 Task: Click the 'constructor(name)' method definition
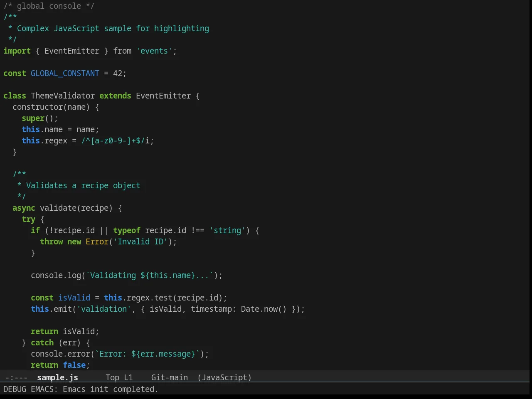(x=51, y=107)
